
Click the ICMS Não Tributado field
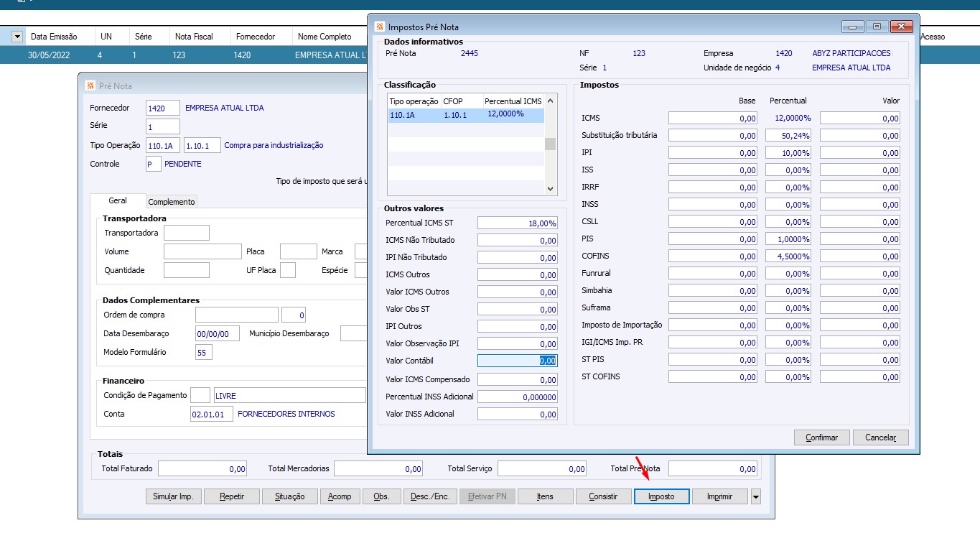pyautogui.click(x=518, y=241)
